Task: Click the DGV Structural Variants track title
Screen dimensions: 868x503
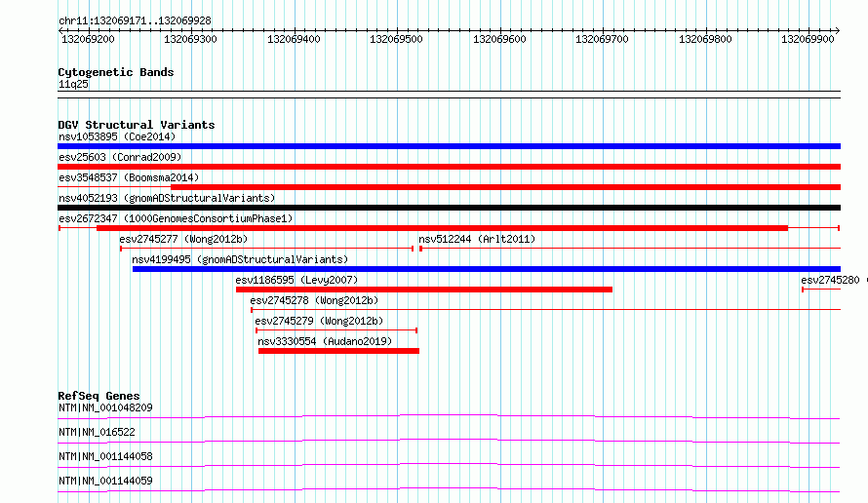Action: tap(137, 125)
